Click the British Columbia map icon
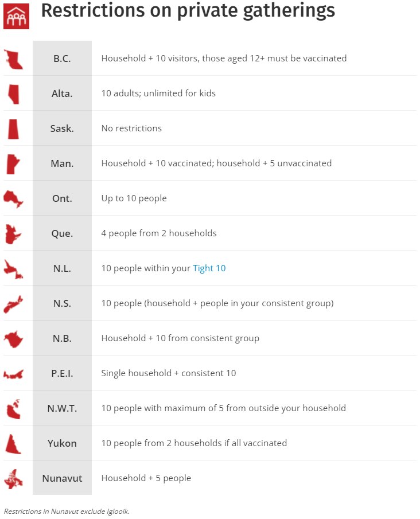This screenshot has width=420, height=519. click(13, 59)
